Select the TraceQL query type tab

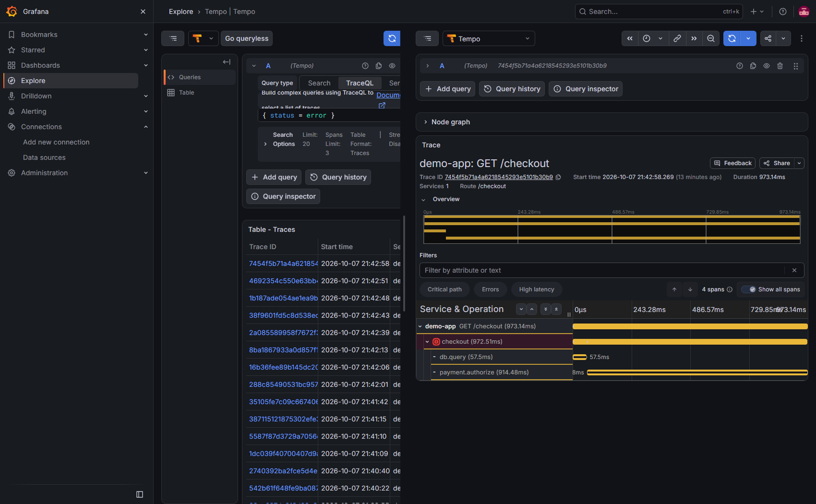[x=360, y=83]
